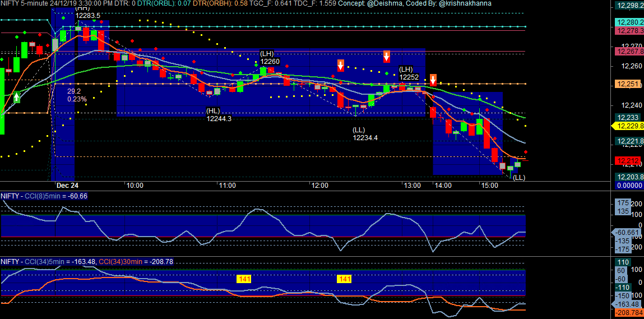Click the (LL) 12234.4 swing label
644x319 pixels.
click(365, 134)
